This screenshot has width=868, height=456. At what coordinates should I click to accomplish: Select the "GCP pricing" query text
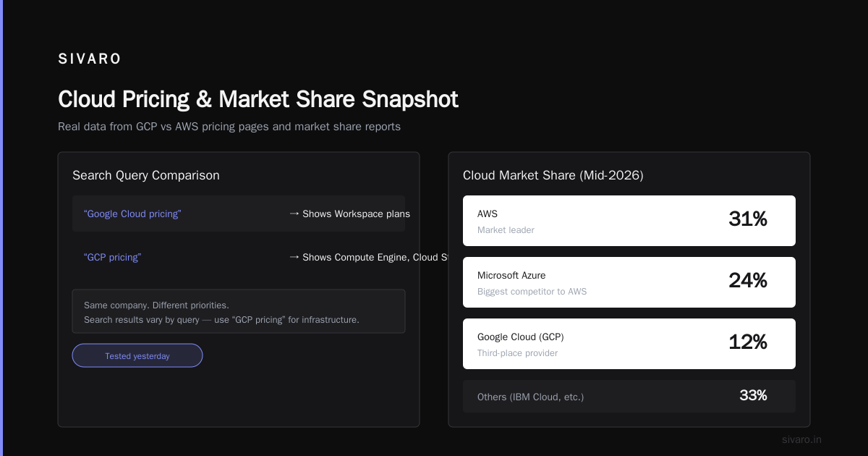(x=112, y=257)
